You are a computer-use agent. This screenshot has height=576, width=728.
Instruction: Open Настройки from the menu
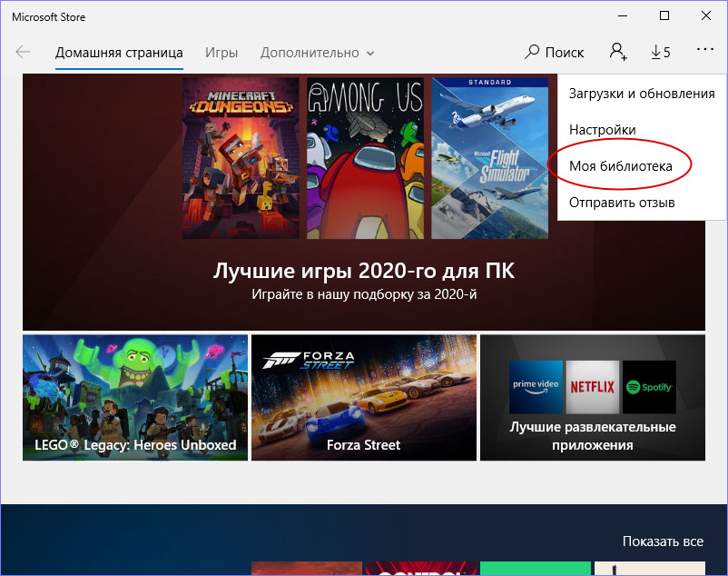pos(602,130)
